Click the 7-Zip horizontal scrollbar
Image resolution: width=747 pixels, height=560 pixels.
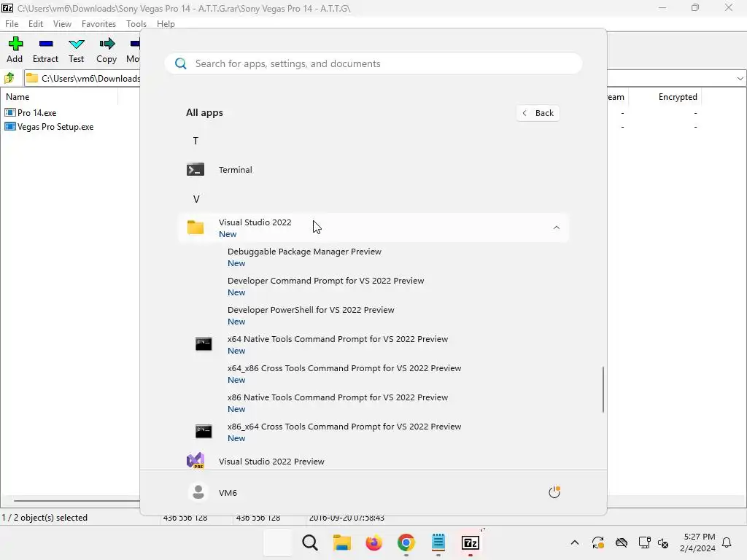77,500
